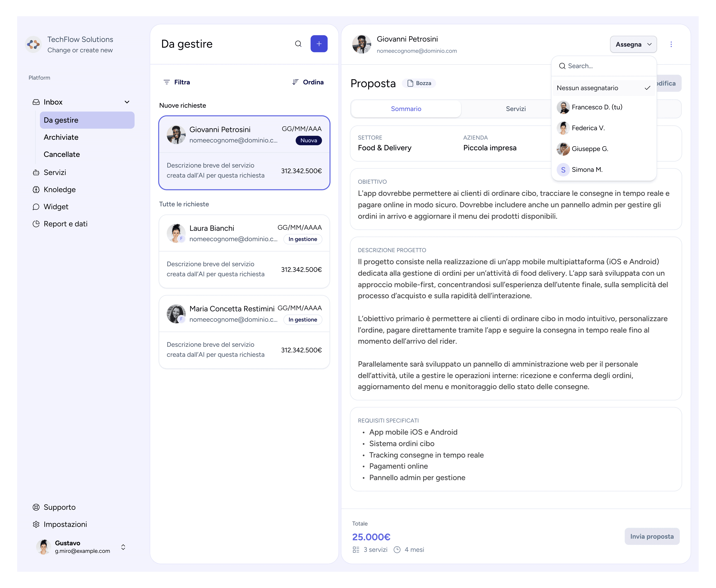The width and height of the screenshot is (716, 588).
Task: Open Report e dati section
Action: [65, 224]
